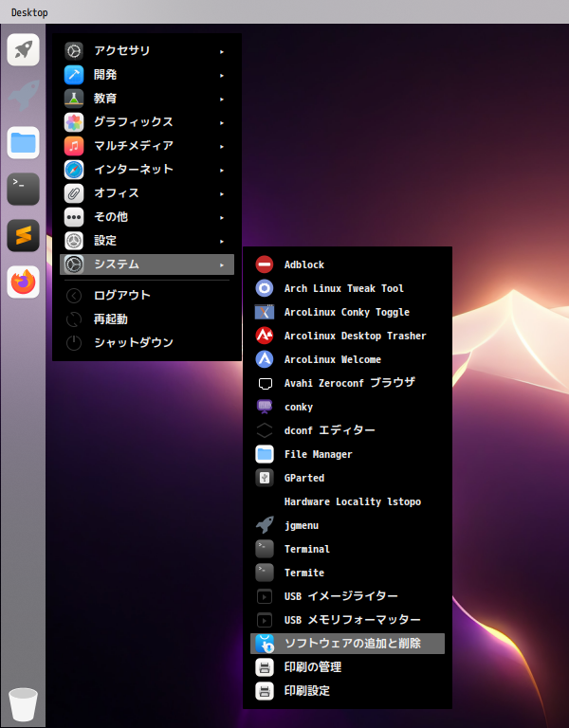The height and width of the screenshot is (728, 569).
Task: Open the Termite menu entry
Action: pos(347,573)
